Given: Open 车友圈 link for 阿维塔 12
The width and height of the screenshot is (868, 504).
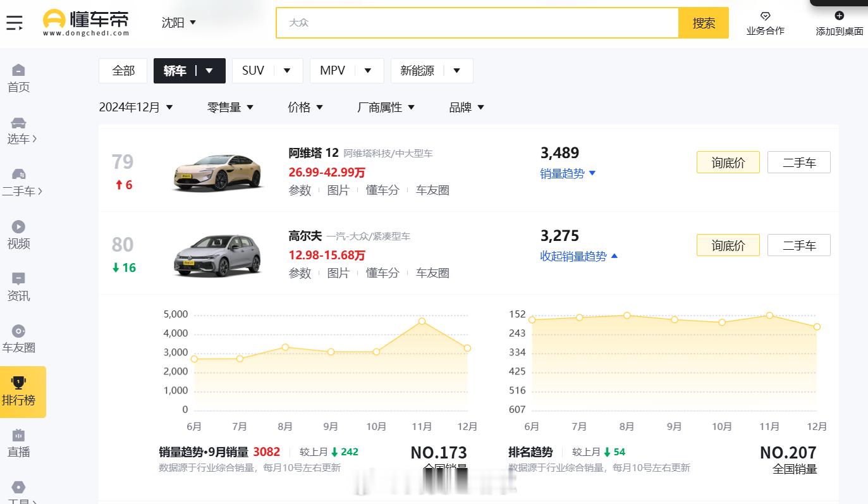Looking at the screenshot, I should (x=432, y=190).
